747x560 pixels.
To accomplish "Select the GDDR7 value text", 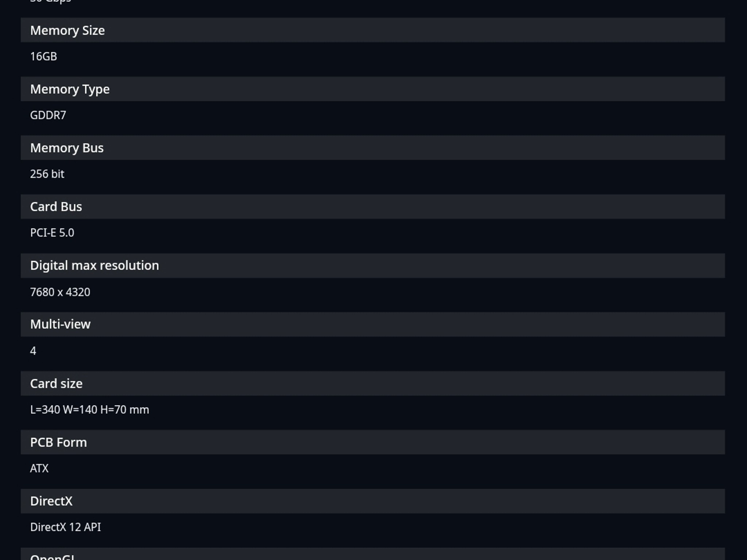I will click(48, 115).
